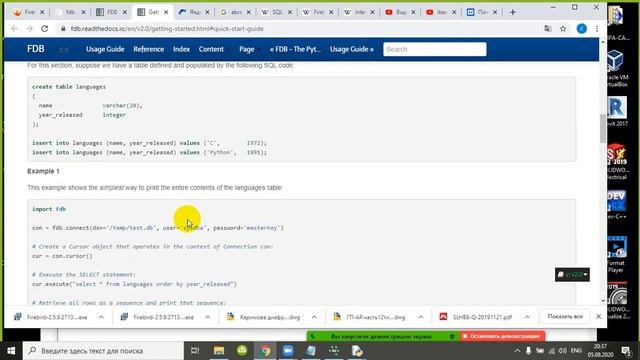Screen dimensions: 640x360
Task: Open the Chrome three-dot menu
Action: (597, 29)
